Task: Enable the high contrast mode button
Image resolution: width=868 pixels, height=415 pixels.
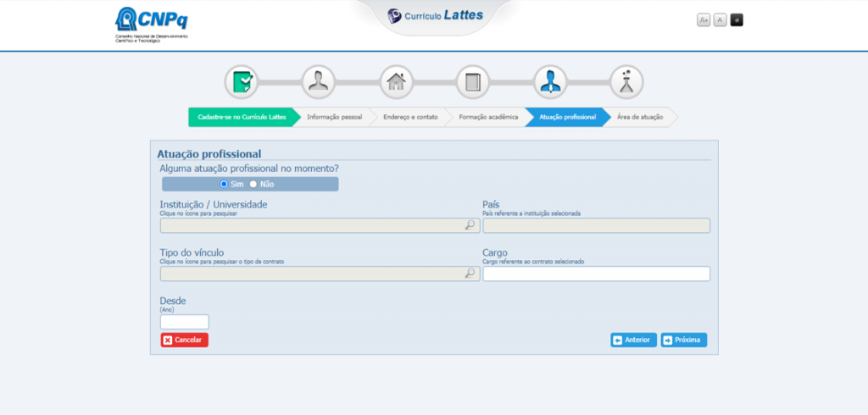Action: click(x=737, y=20)
